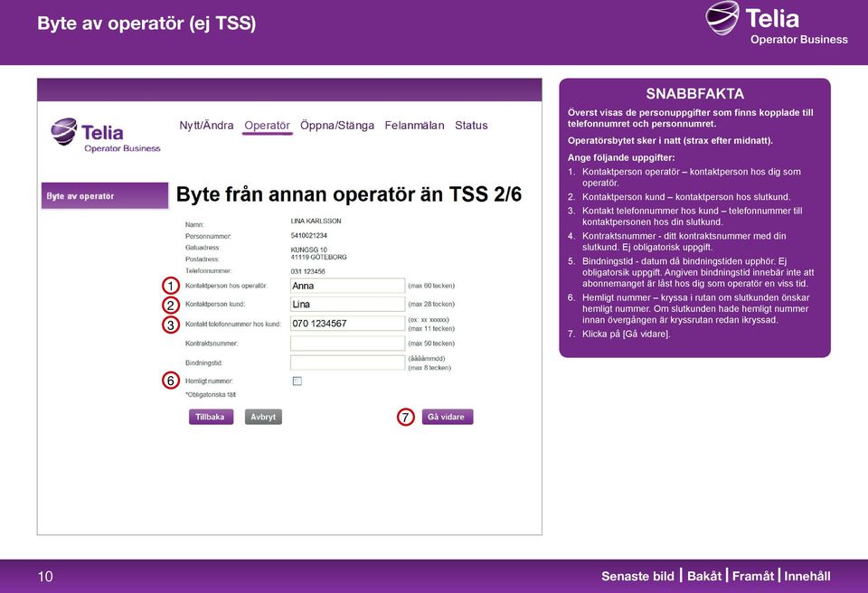This screenshot has width=868, height=593.
Task: Click the hint text (max 60 tecken)
Action: pos(431,286)
